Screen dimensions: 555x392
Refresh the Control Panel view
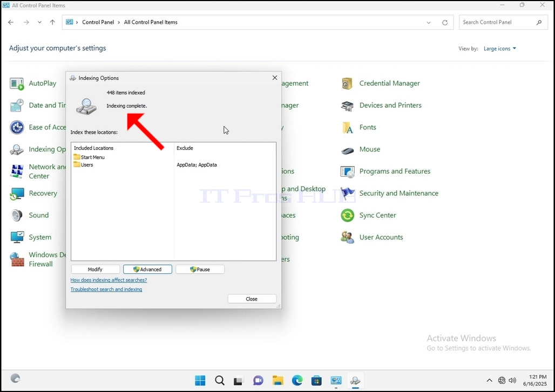point(445,22)
